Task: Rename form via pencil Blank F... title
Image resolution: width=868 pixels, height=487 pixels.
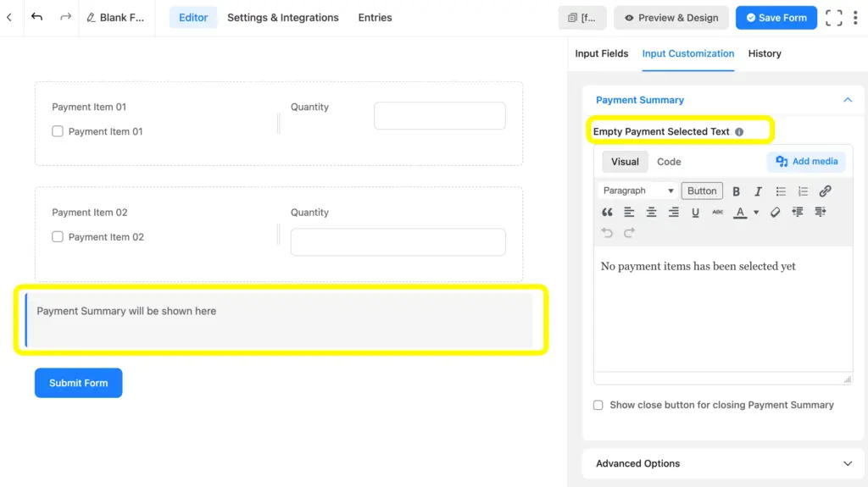Action: coord(115,18)
